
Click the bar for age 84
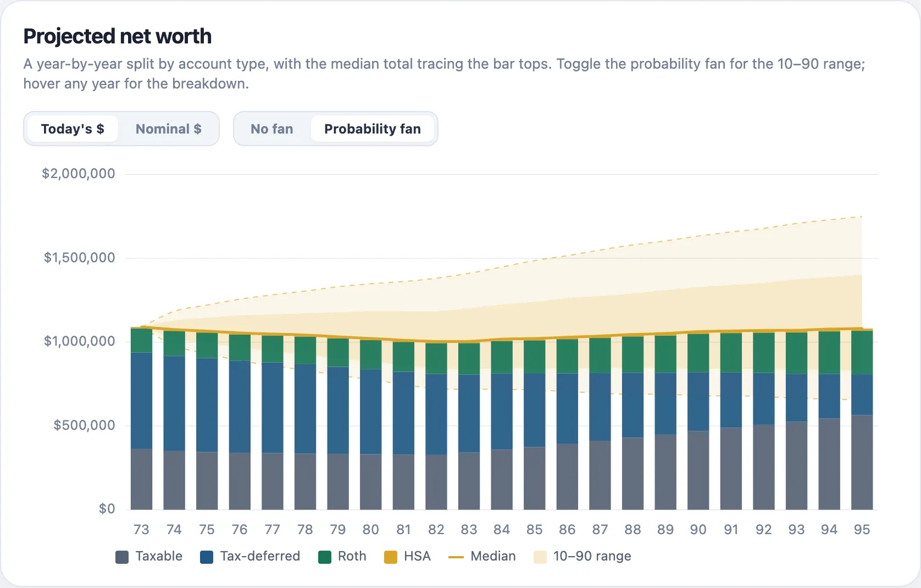coord(502,425)
